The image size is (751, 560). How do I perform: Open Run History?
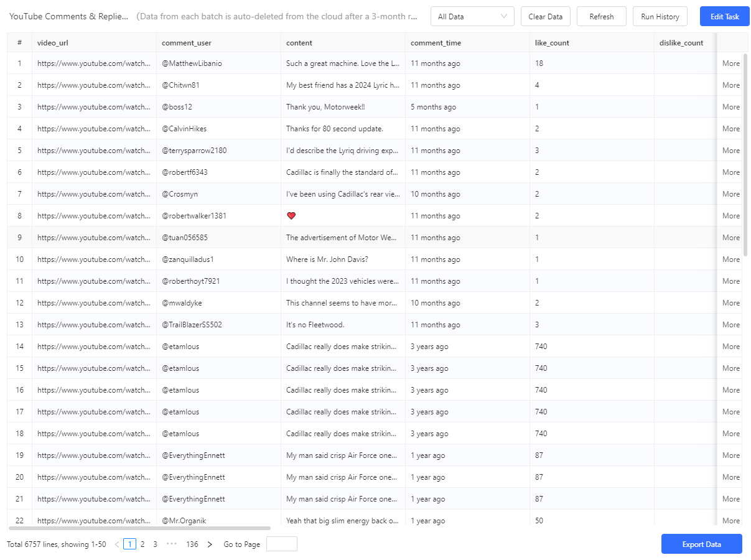pyautogui.click(x=660, y=17)
